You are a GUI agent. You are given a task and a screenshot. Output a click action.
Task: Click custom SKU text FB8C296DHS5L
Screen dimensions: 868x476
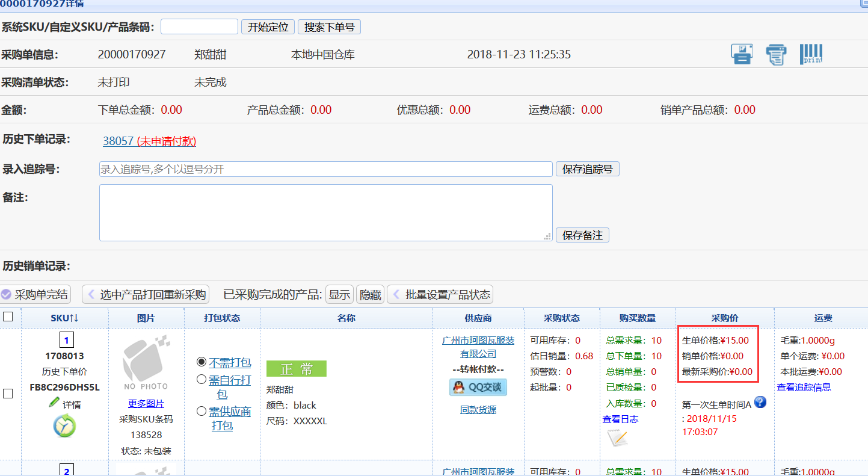[x=64, y=387]
